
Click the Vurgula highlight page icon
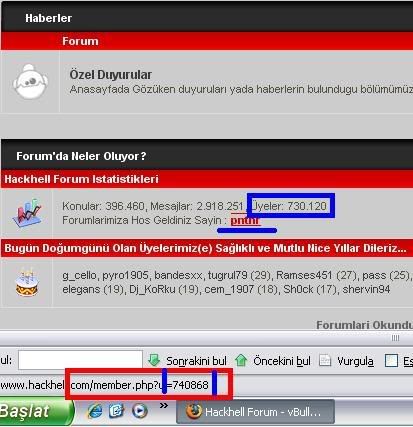pyautogui.click(x=325, y=360)
